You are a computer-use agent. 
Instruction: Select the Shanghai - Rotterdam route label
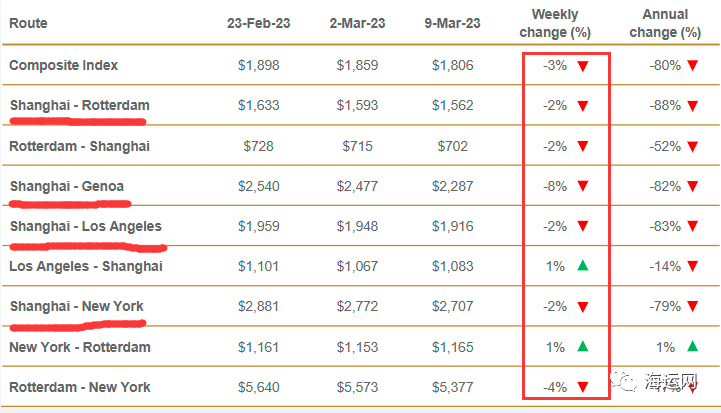79,105
